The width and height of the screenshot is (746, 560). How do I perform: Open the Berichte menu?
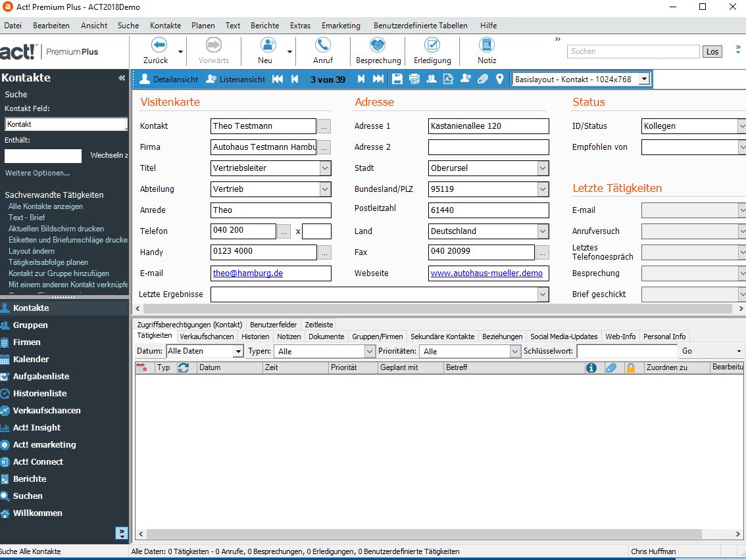[264, 26]
